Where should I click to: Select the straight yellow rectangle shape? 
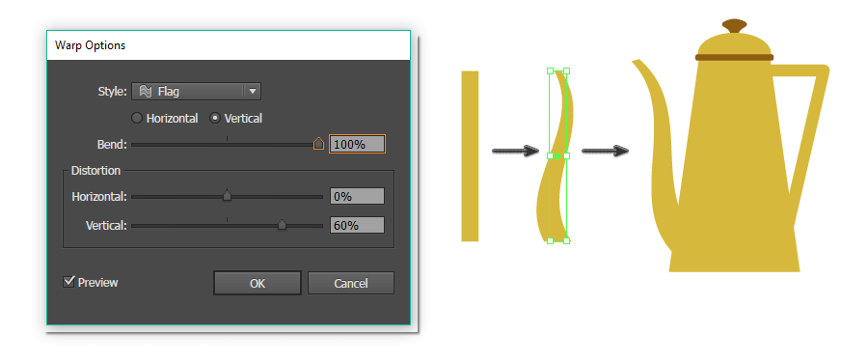470,155
